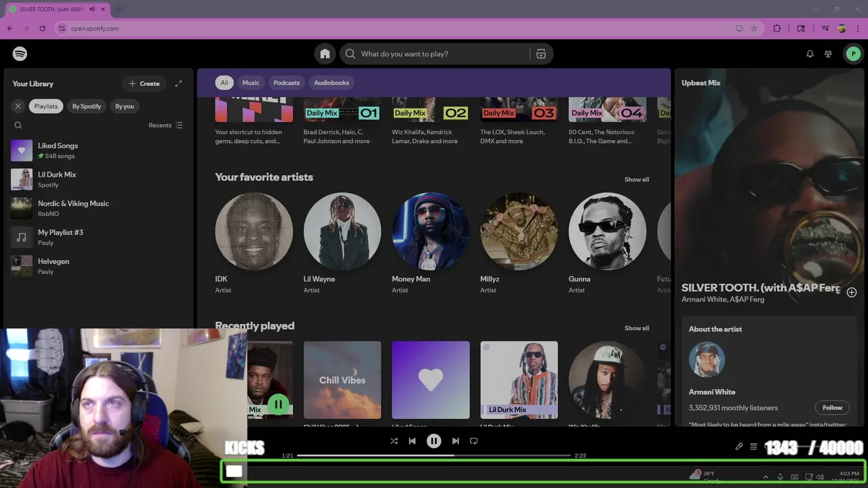Open browser extensions puzzle icon
The height and width of the screenshot is (488, 868).
(x=777, y=28)
